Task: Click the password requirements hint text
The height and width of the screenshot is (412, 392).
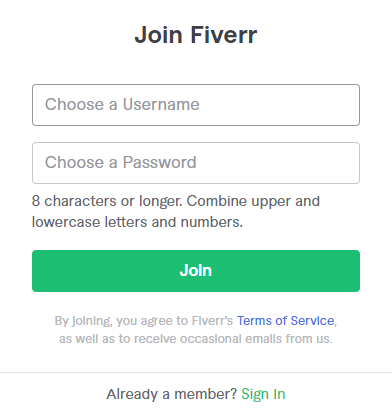Action: pyautogui.click(x=176, y=212)
